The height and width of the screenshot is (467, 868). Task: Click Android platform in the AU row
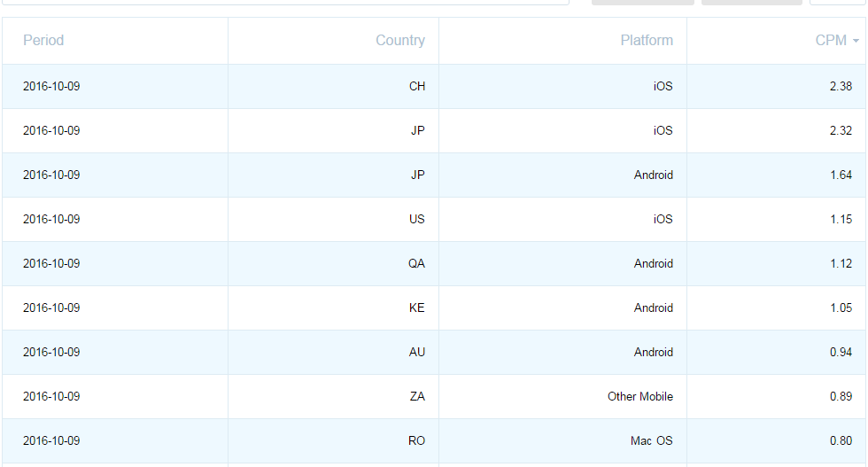pyautogui.click(x=654, y=353)
